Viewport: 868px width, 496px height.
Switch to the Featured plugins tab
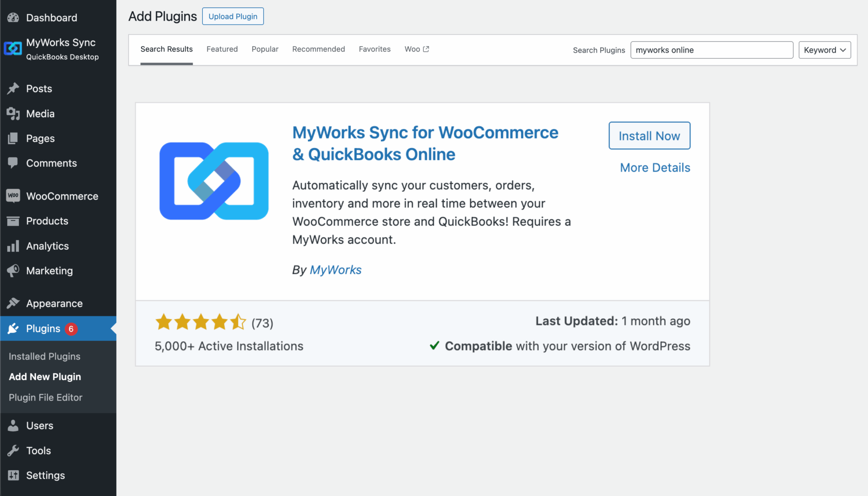click(222, 49)
